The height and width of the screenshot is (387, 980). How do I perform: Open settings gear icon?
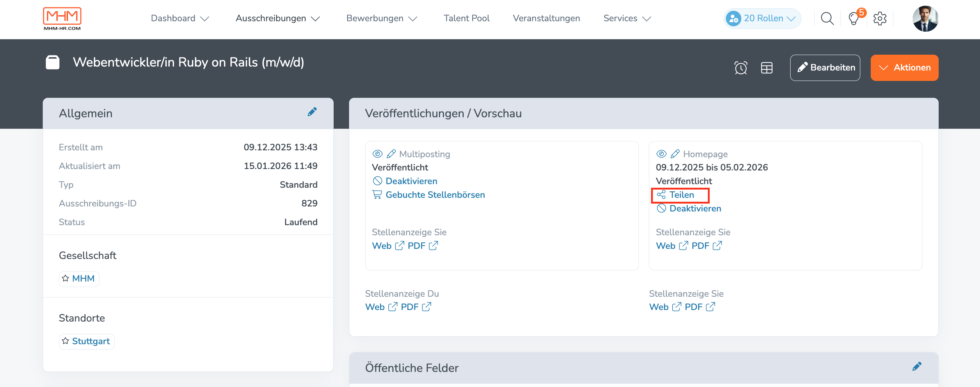point(880,18)
